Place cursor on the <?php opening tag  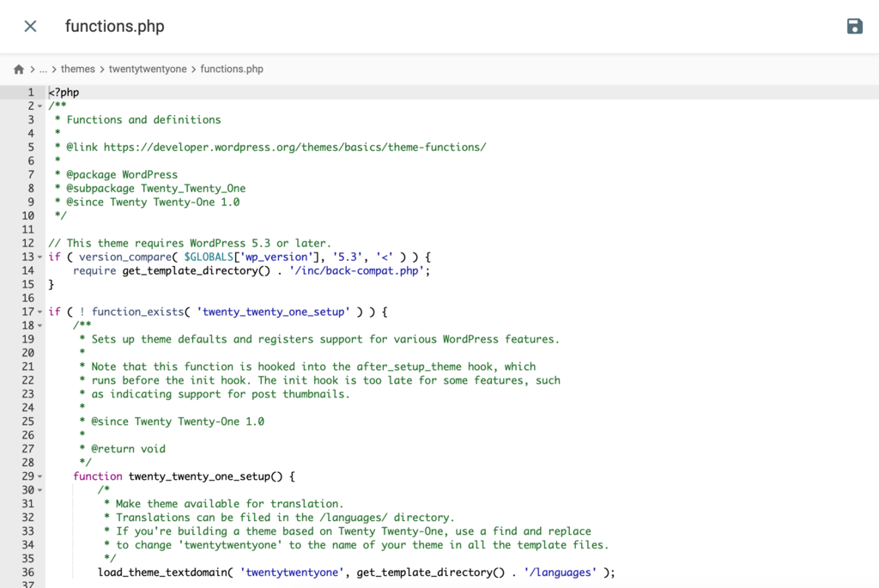[x=64, y=93]
